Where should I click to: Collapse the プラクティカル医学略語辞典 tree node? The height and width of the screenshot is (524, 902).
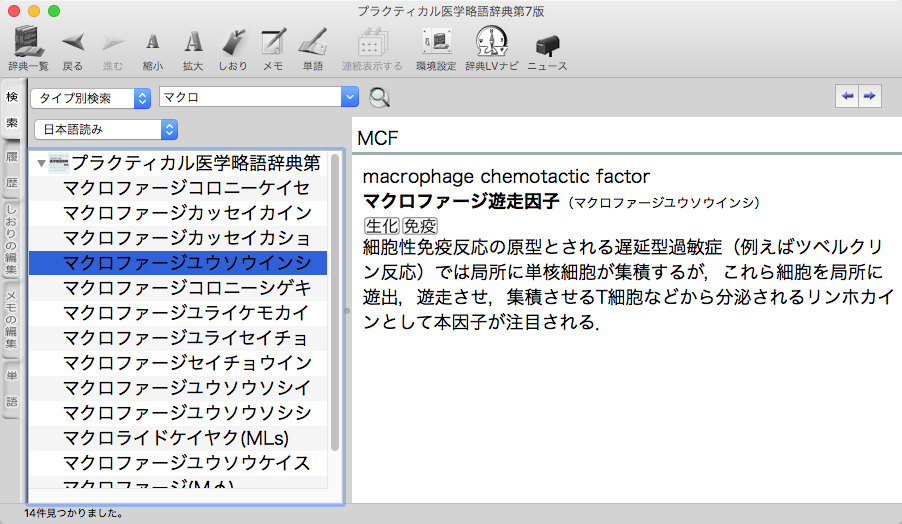pos(41,163)
